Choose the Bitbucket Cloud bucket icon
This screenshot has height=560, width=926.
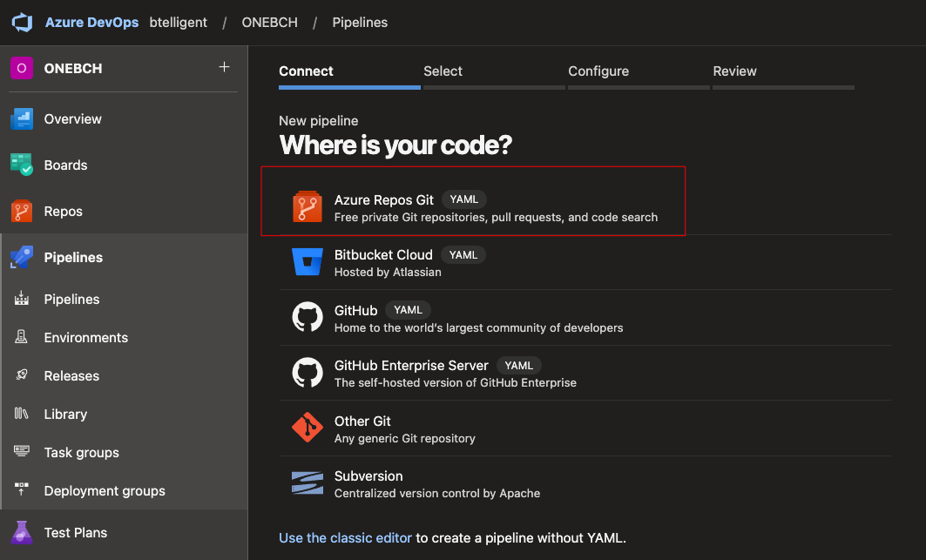coord(308,263)
